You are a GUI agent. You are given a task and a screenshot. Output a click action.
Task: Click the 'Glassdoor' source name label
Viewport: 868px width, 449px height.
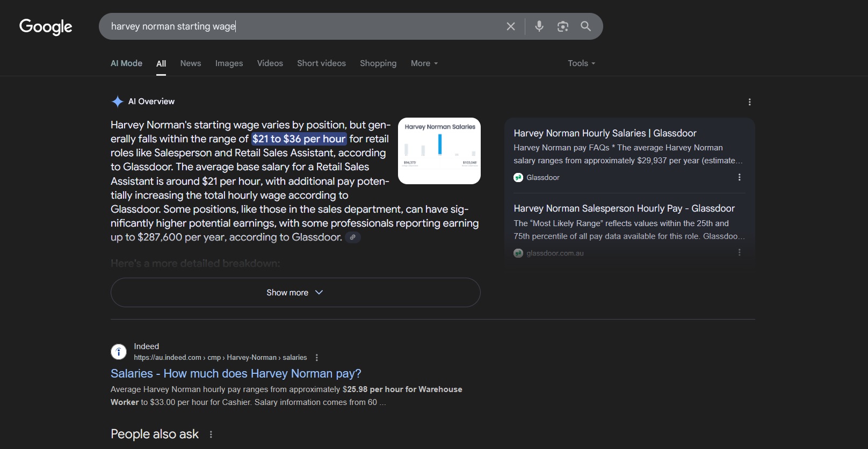(543, 177)
